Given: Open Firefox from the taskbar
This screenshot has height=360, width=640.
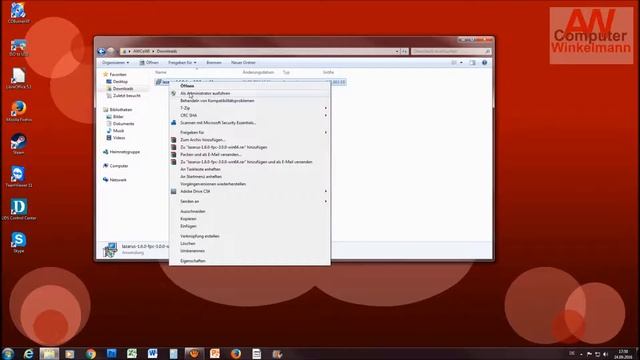Looking at the screenshot, I should [236, 353].
